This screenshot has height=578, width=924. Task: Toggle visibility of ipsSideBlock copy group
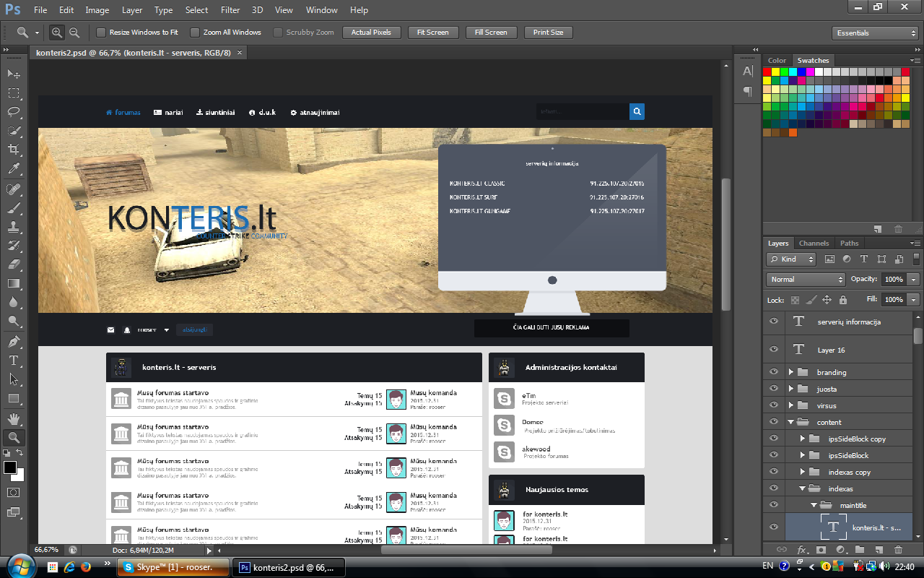(774, 439)
